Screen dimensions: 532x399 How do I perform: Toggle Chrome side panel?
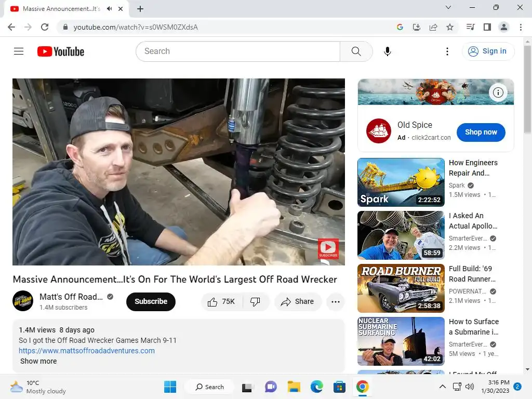click(x=487, y=27)
